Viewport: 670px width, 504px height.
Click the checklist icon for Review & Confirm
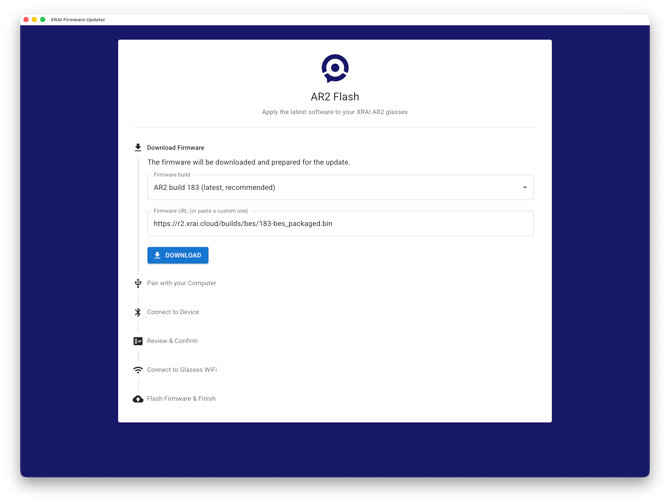click(x=138, y=341)
